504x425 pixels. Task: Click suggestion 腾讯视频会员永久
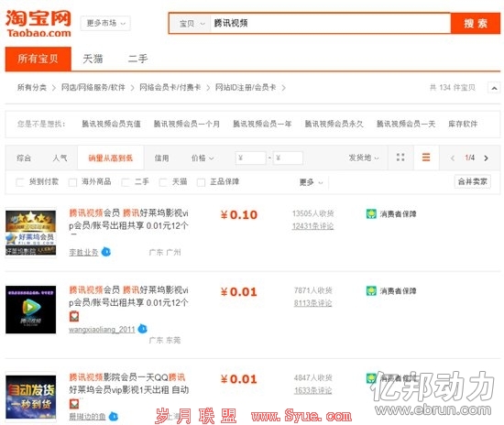coord(334,124)
